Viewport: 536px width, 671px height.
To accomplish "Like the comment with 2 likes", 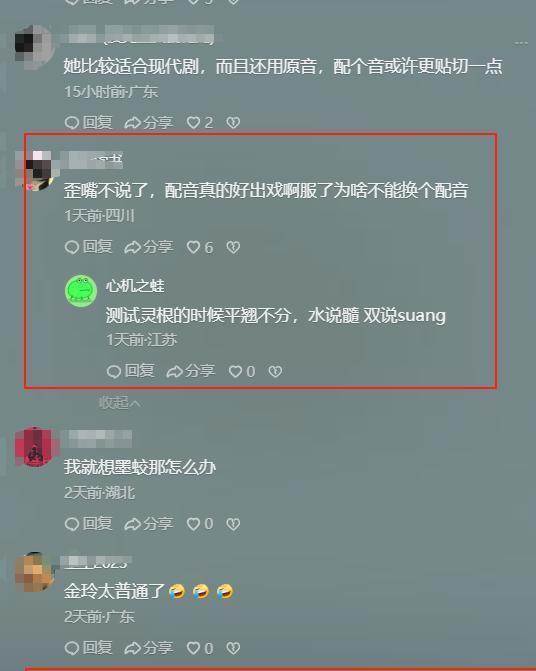I will click(x=200, y=123).
